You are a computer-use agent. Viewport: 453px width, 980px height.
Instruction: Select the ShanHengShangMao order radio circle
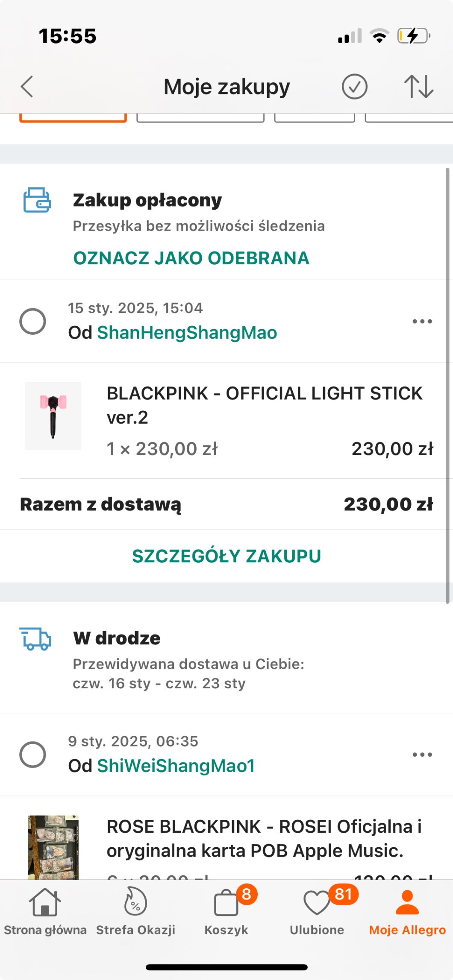33,321
